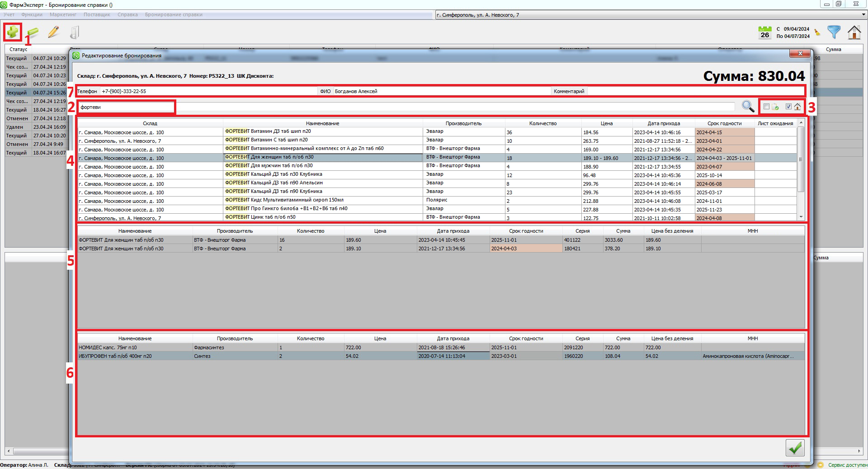
Task: Open the warehouse address dropdown at top
Action: pos(863,15)
